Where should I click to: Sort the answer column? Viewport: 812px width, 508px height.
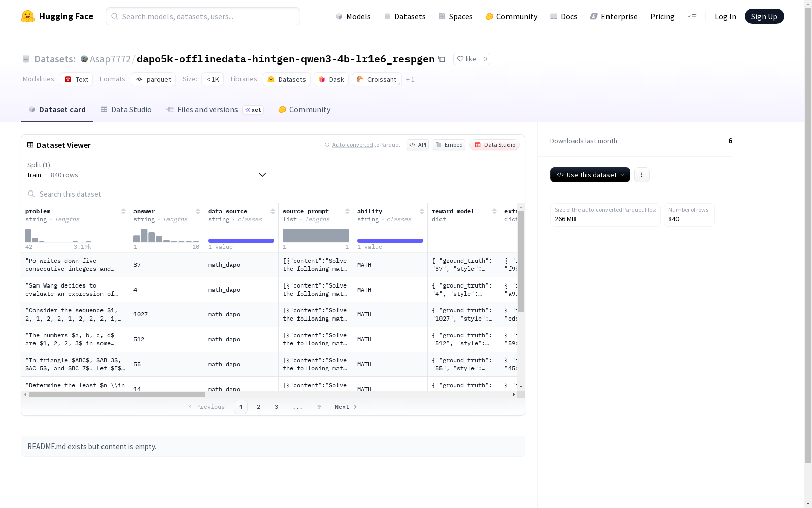click(x=198, y=211)
